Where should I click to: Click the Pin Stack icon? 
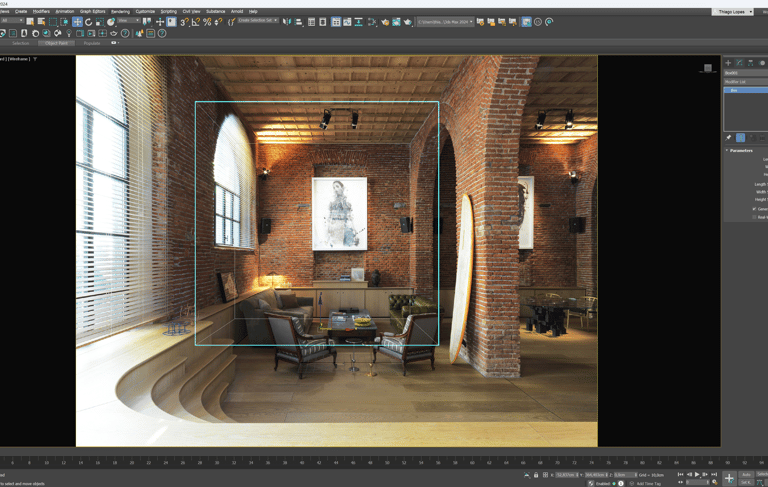pyautogui.click(x=728, y=138)
